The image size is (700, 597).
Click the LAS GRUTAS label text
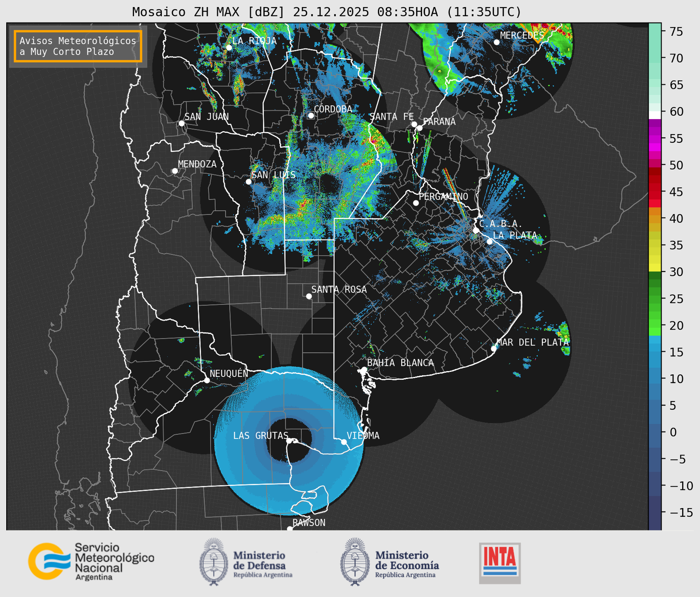tap(261, 436)
